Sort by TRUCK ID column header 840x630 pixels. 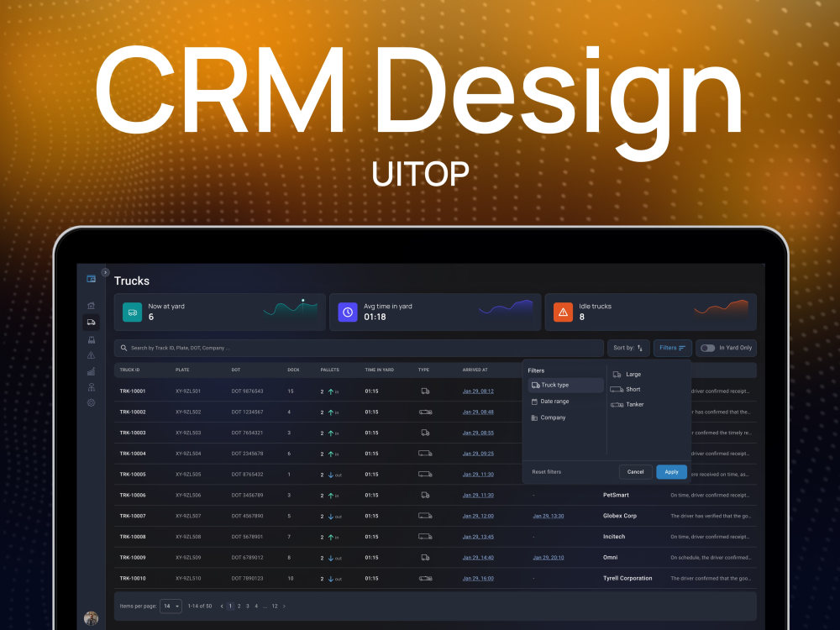click(129, 370)
